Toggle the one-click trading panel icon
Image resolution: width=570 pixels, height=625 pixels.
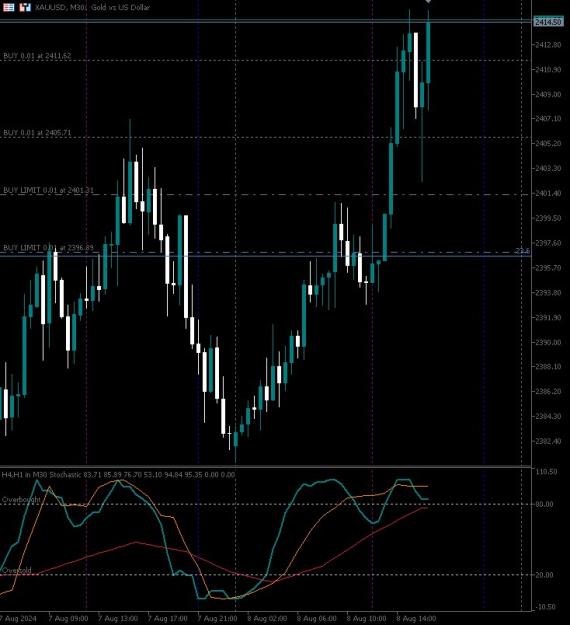25,7
